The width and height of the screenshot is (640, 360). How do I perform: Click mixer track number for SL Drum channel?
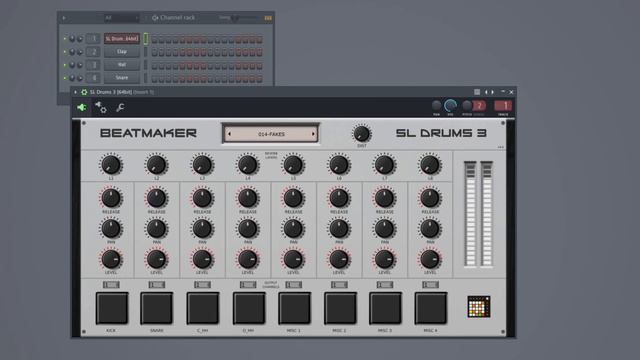click(93, 39)
